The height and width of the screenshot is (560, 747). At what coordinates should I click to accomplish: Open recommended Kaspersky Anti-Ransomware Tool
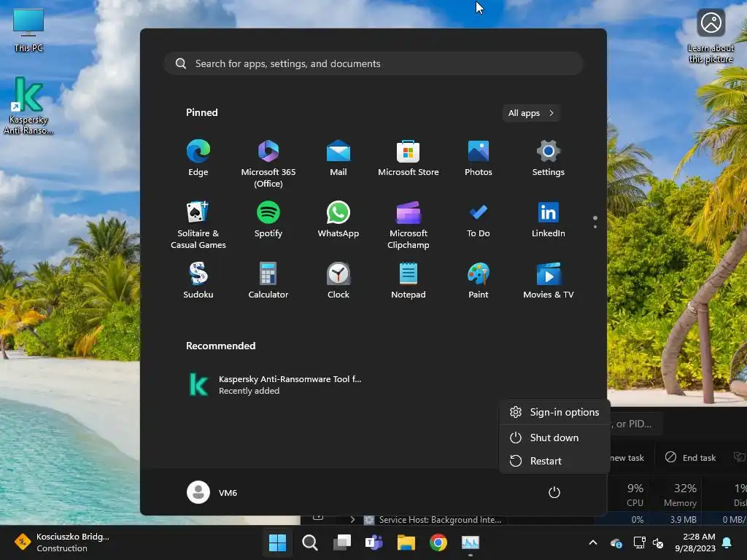click(276, 385)
